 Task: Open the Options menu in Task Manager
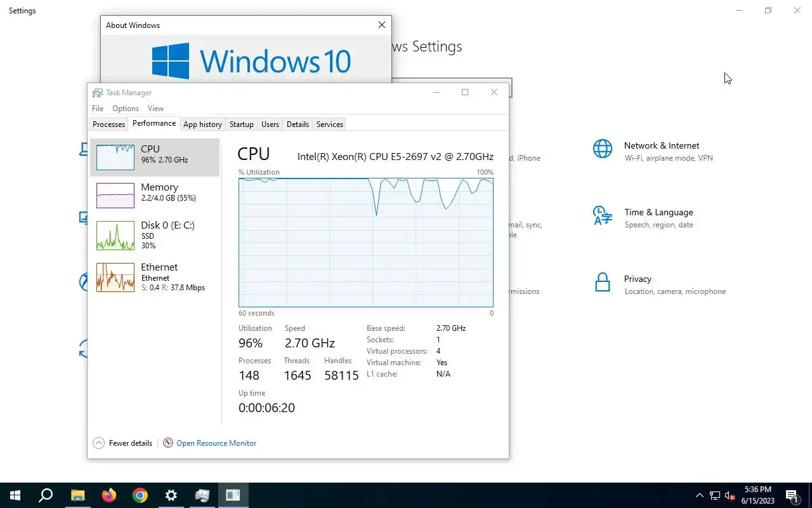tap(126, 109)
